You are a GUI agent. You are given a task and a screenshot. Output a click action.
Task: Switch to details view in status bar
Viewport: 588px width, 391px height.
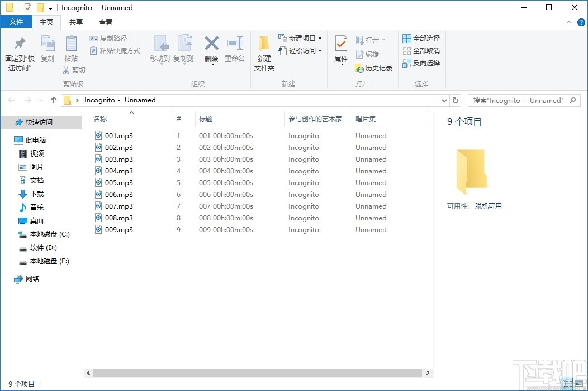coord(567,384)
